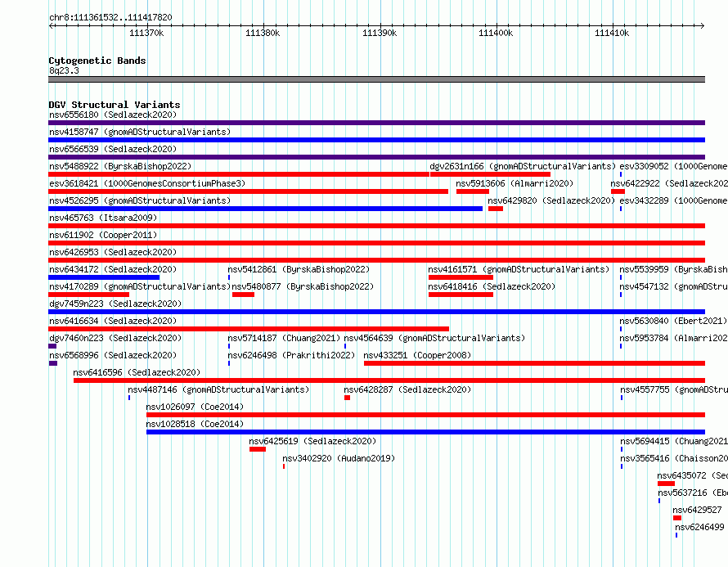The height and width of the screenshot is (567, 728).
Task: Select the nsv5480877 (ByrskaBishop2022) label
Action: coord(303,286)
